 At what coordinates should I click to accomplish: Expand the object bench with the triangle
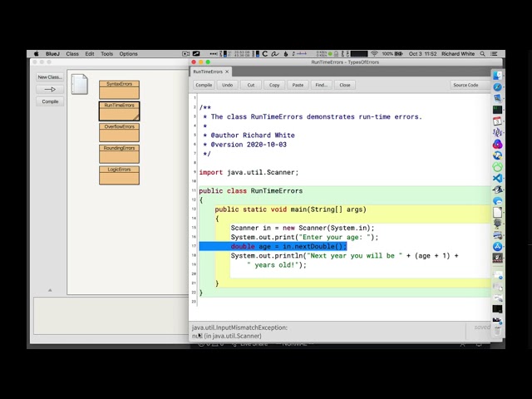50,290
